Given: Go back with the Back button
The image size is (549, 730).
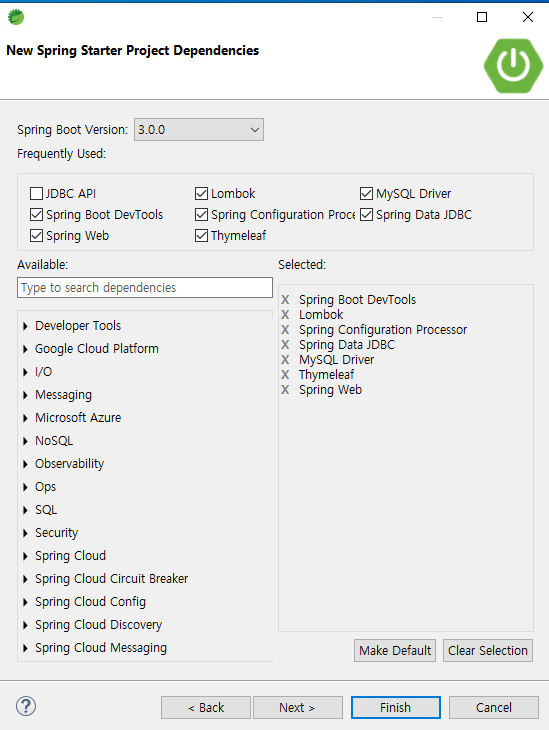Looking at the screenshot, I should click(x=206, y=708).
